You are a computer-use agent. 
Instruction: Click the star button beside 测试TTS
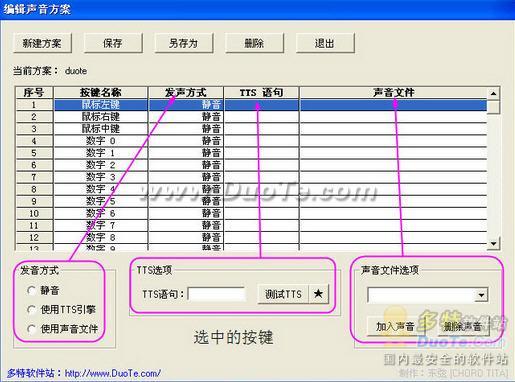coord(319,294)
